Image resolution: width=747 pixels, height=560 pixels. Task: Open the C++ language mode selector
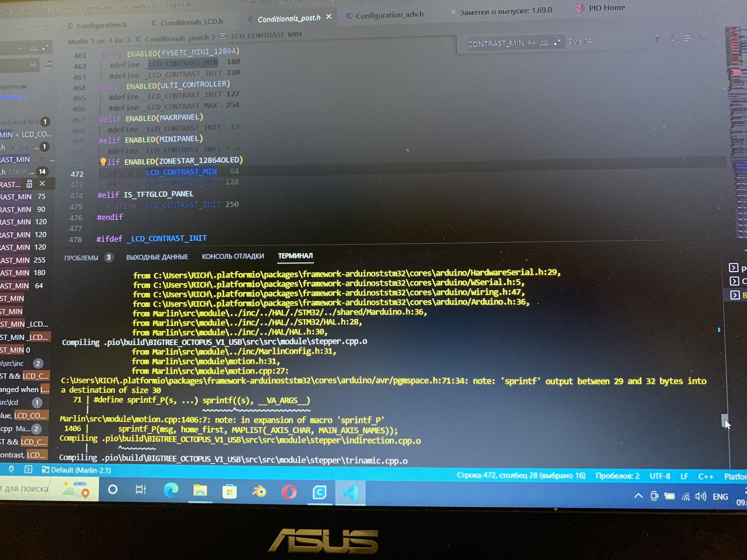point(705,477)
